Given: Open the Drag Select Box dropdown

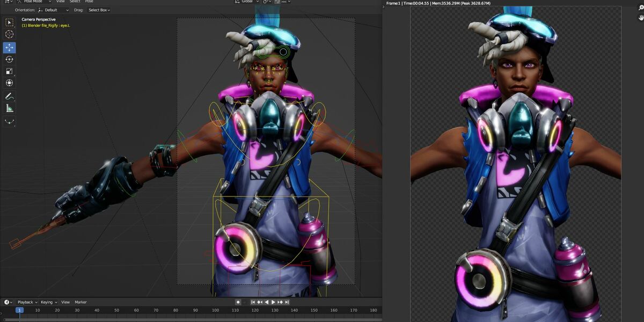Looking at the screenshot, I should [x=98, y=10].
